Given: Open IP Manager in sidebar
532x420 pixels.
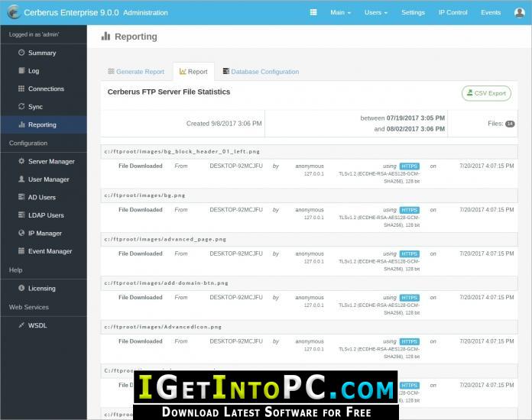Looking at the screenshot, I should coord(45,233).
